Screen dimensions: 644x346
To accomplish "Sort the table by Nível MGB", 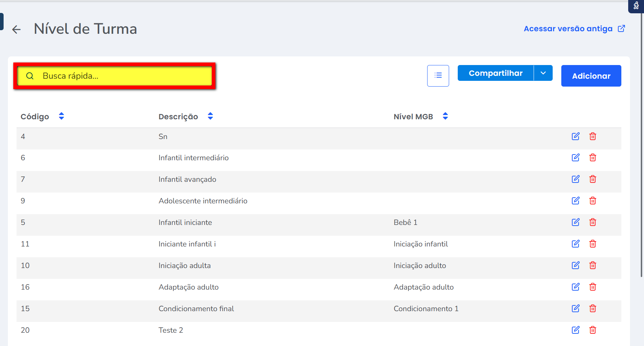I will [445, 116].
